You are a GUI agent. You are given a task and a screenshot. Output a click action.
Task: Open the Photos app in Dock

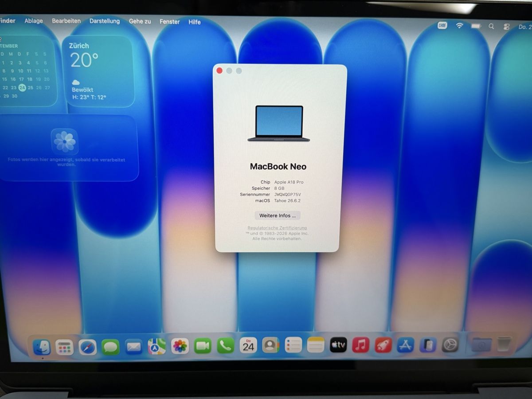pyautogui.click(x=180, y=346)
